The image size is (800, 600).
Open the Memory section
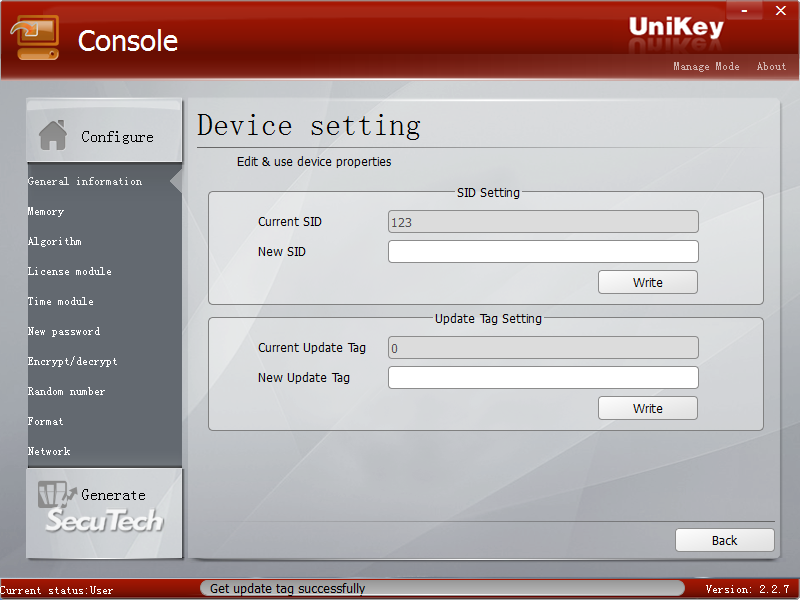coord(45,211)
